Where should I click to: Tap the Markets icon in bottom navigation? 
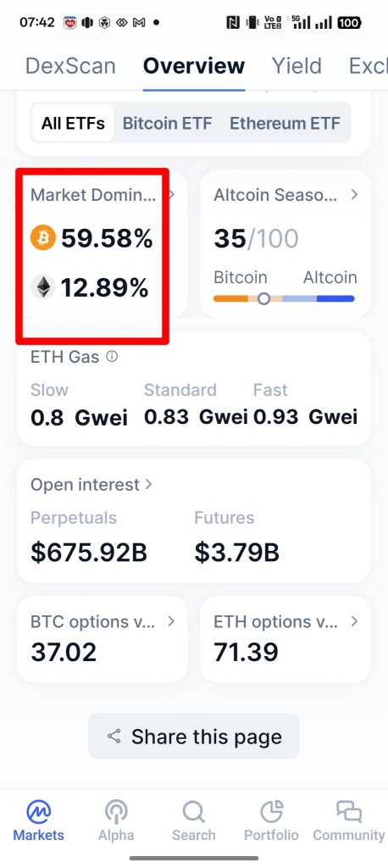click(x=39, y=813)
